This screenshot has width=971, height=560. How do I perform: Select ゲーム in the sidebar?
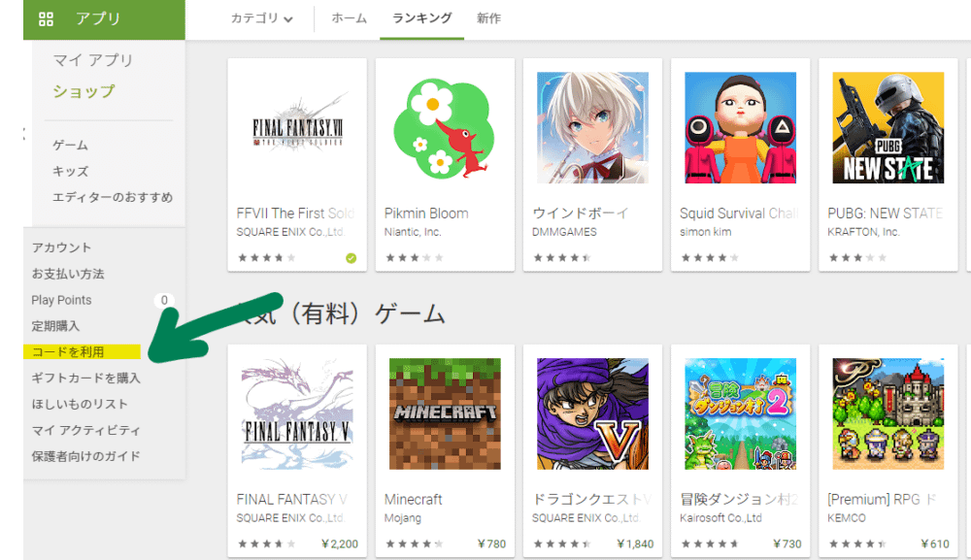pyautogui.click(x=70, y=146)
